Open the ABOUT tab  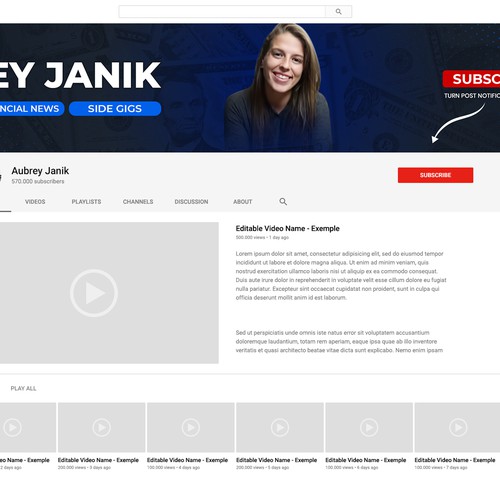(x=243, y=202)
